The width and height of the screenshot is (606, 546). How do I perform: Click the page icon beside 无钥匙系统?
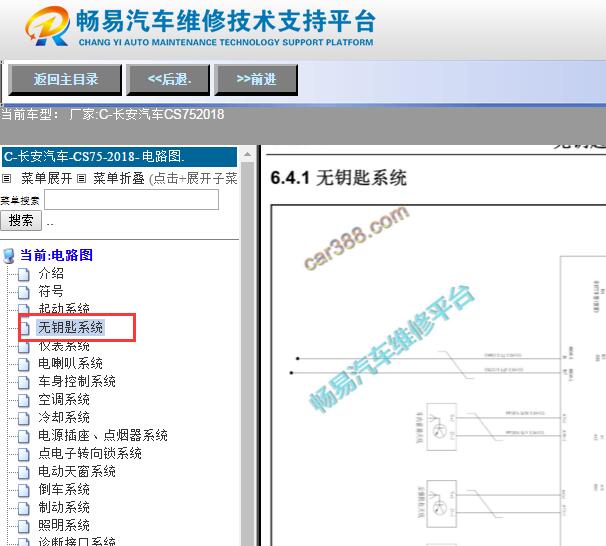[24, 328]
